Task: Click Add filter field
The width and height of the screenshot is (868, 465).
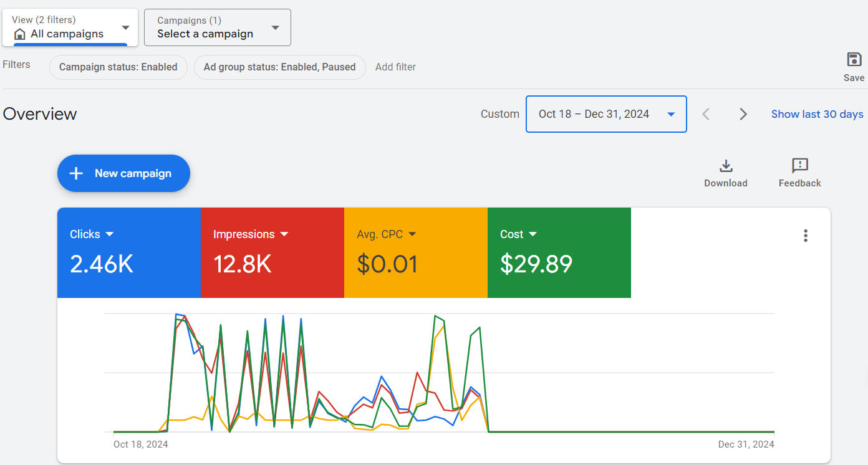Action: pyautogui.click(x=395, y=67)
